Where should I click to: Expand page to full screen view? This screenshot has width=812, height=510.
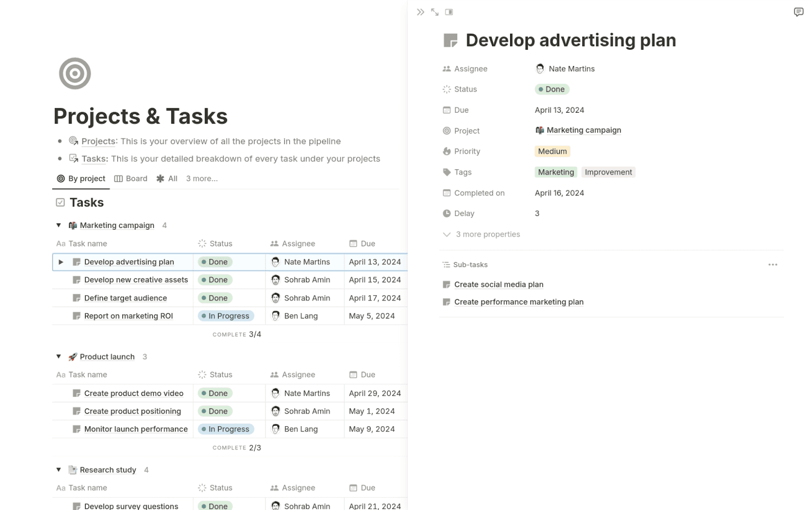click(x=434, y=12)
